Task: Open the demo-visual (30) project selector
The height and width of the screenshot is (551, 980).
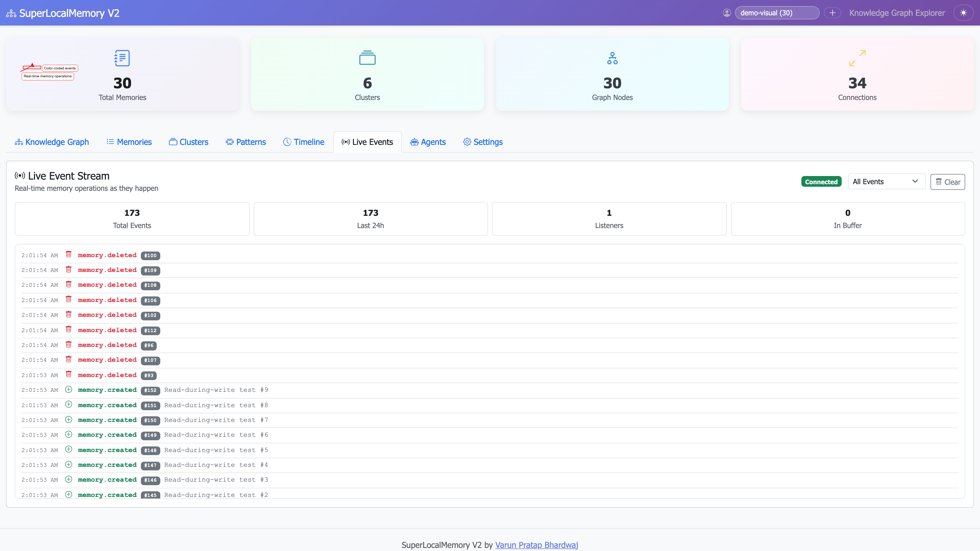Action: coord(777,12)
